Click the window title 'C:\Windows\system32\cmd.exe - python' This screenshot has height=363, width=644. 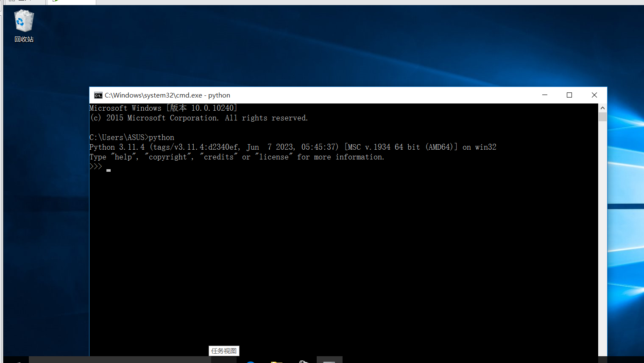tap(167, 95)
